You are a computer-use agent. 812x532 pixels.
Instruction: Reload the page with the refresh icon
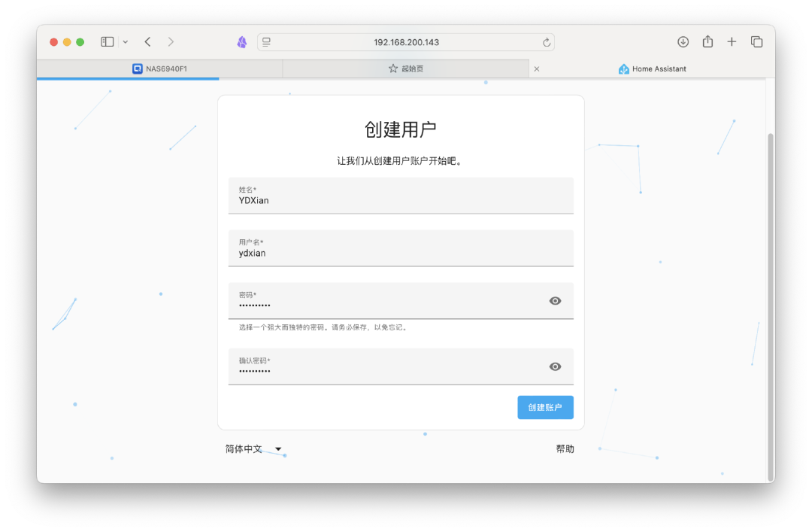[547, 42]
